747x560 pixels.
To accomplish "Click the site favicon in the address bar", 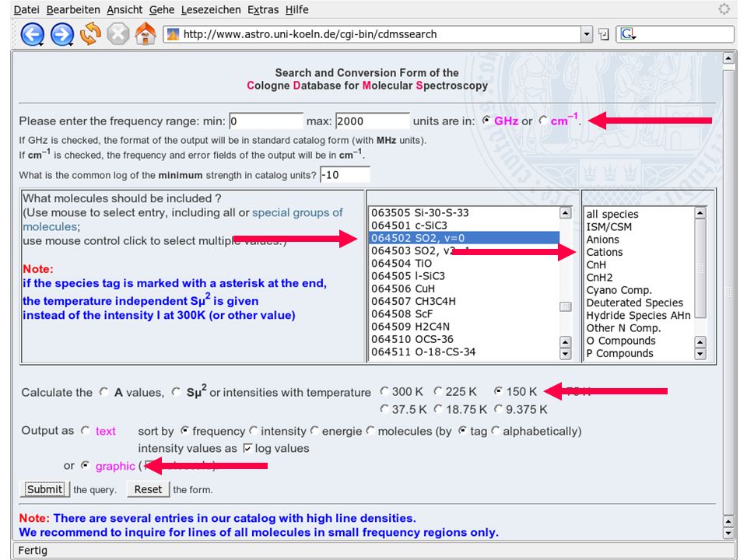I will pyautogui.click(x=174, y=34).
